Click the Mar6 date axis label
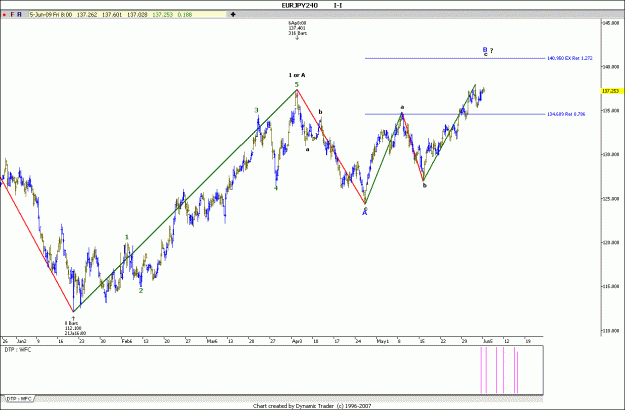Image resolution: width=625 pixels, height=410 pixels. pyautogui.click(x=212, y=341)
